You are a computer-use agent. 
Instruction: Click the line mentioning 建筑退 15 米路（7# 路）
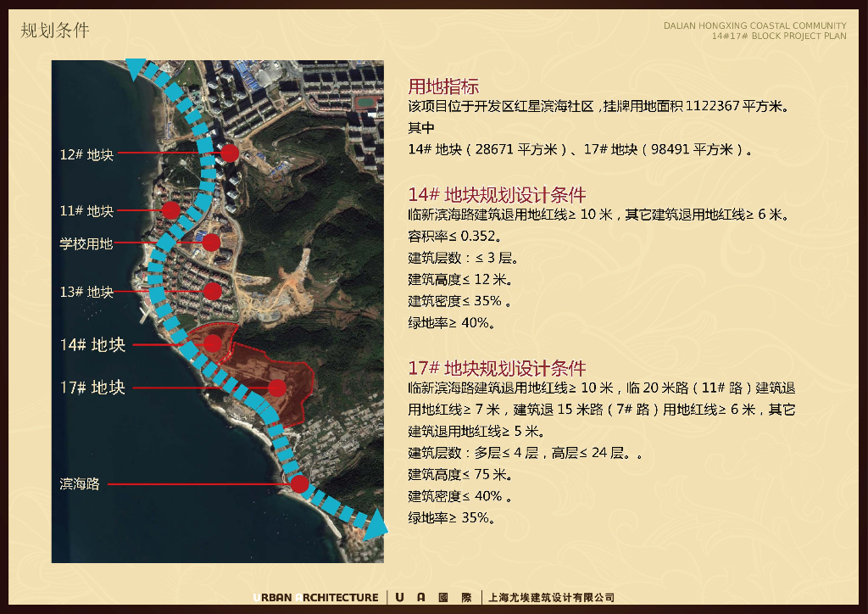[602, 410]
